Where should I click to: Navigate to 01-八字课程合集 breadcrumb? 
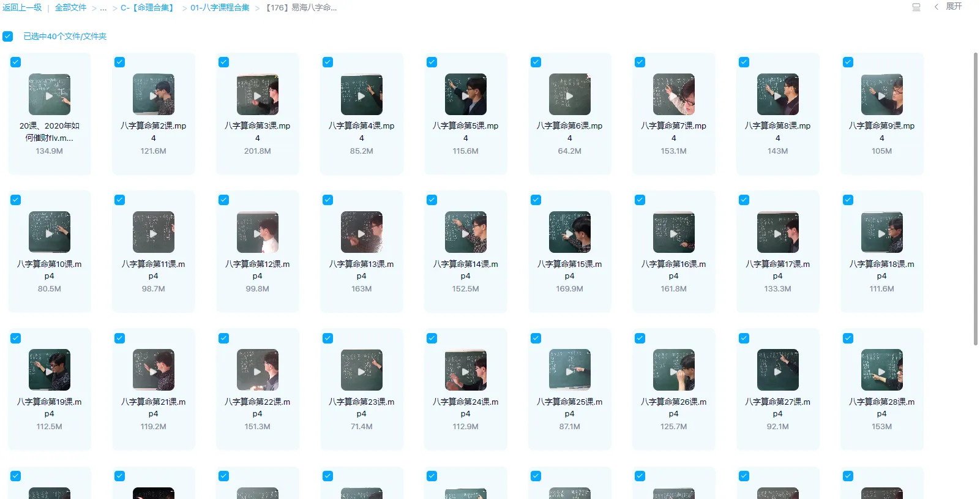tap(220, 8)
